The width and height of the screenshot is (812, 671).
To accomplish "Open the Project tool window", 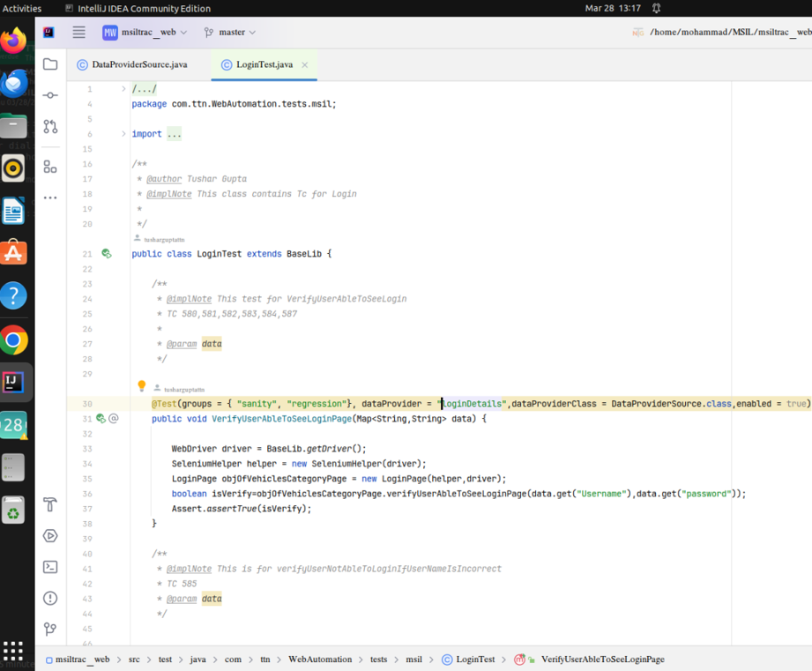I will click(x=50, y=63).
